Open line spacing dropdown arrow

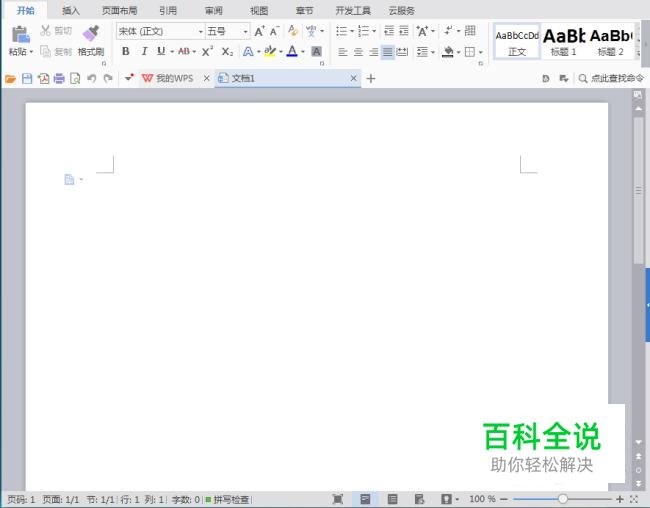pyautogui.click(x=433, y=52)
